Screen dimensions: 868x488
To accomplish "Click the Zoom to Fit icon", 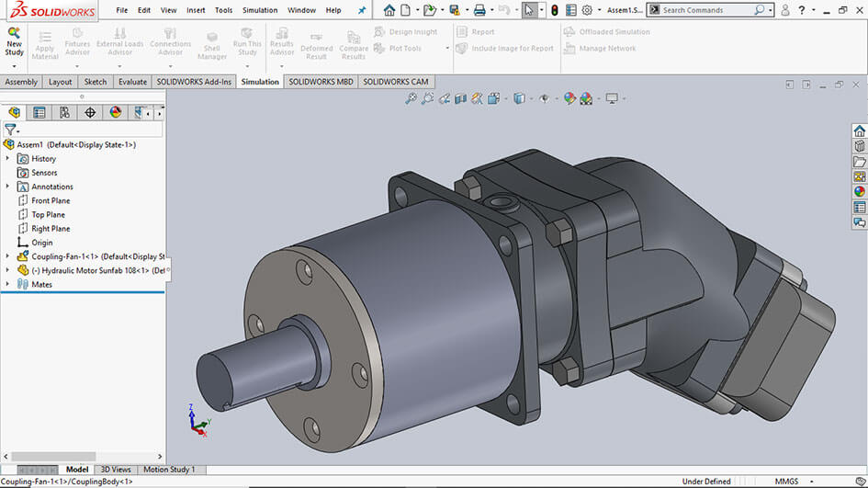I will click(411, 98).
